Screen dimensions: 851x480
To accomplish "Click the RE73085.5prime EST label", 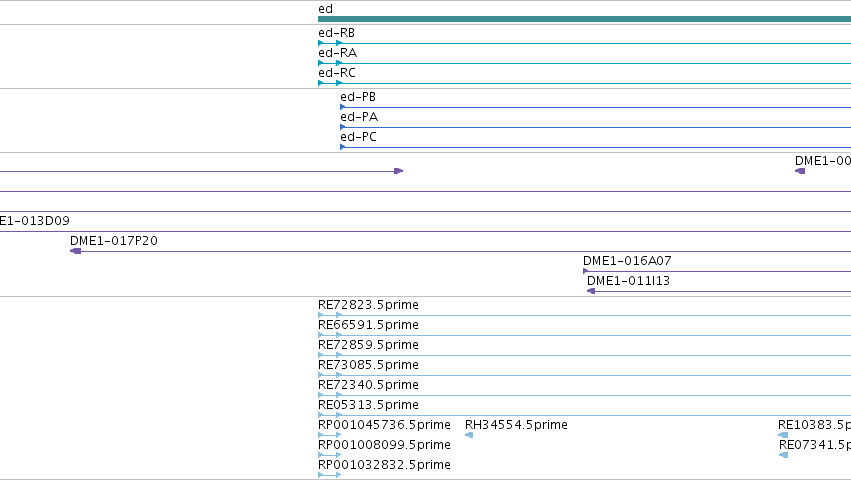I will (369, 365).
